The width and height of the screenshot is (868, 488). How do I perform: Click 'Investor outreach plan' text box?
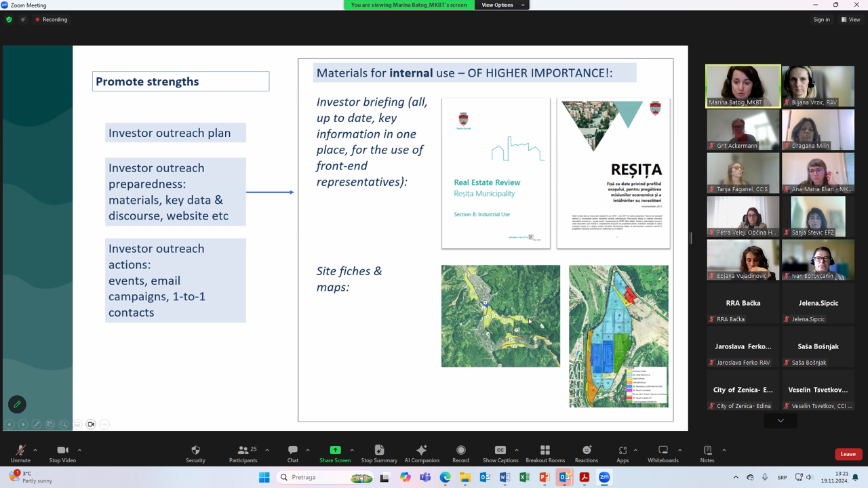tap(176, 133)
